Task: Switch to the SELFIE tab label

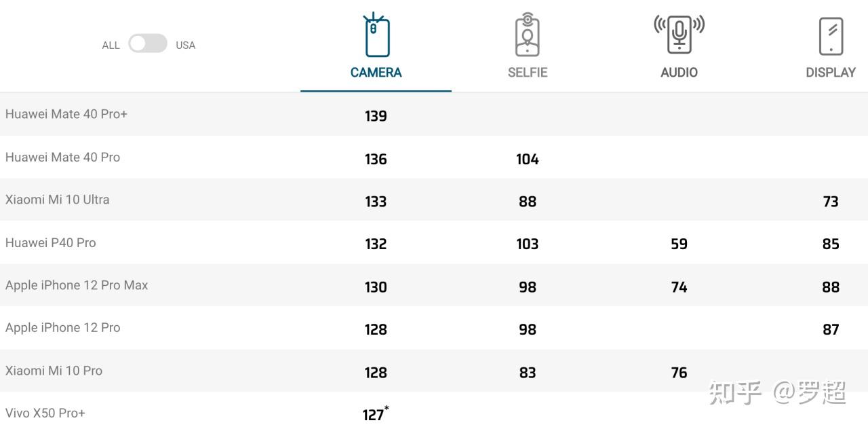Action: (x=527, y=73)
